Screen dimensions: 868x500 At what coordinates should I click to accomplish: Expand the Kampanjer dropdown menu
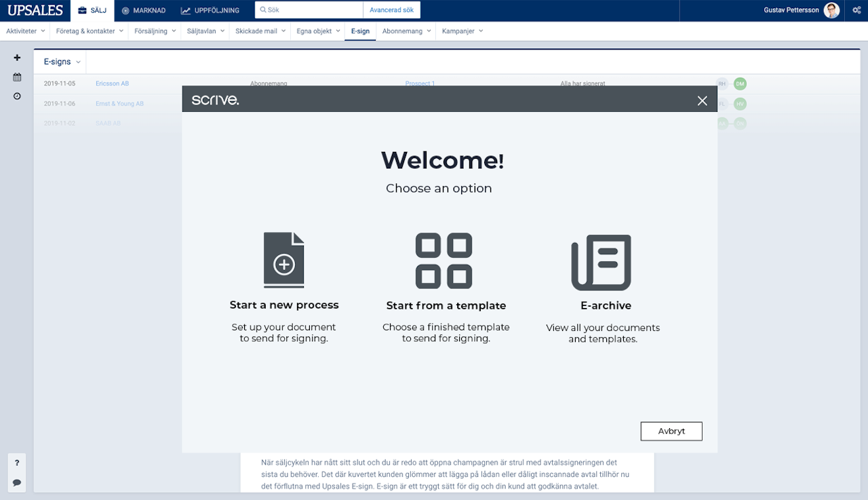pos(462,31)
